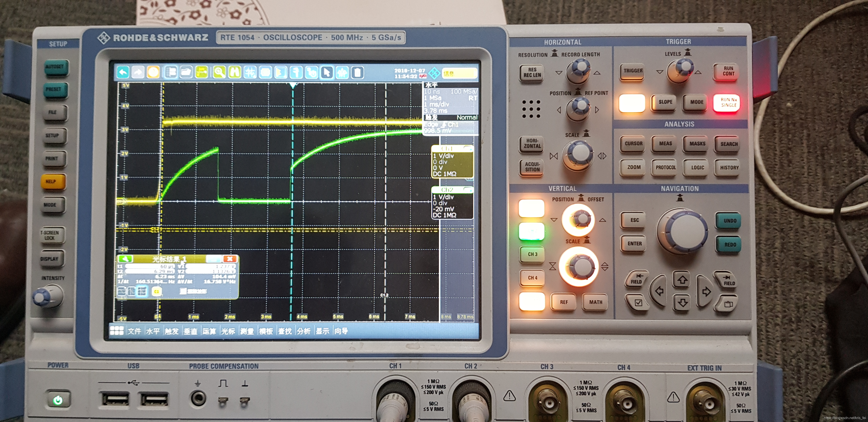Image resolution: width=868 pixels, height=422 pixels.
Task: Tap the histogram toolbar icon
Action: click(281, 72)
